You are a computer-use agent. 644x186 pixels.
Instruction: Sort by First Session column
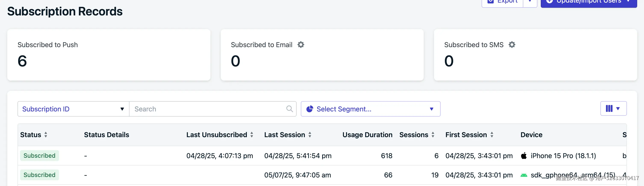492,135
